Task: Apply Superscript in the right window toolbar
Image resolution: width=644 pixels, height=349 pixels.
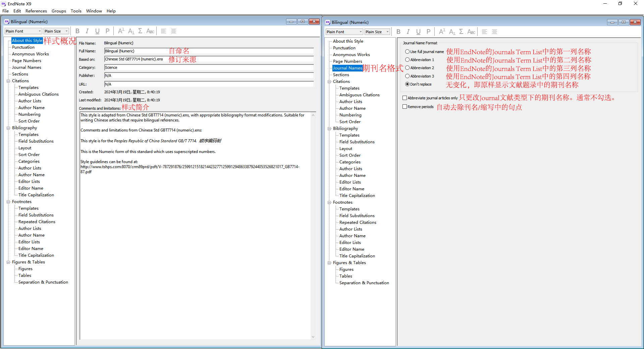Action: click(442, 32)
